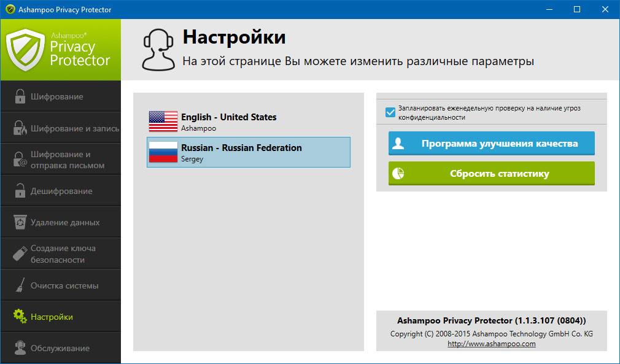This screenshot has width=620, height=364.
Task: Click the lock-and-@ icon for email encryption
Action: point(20,159)
